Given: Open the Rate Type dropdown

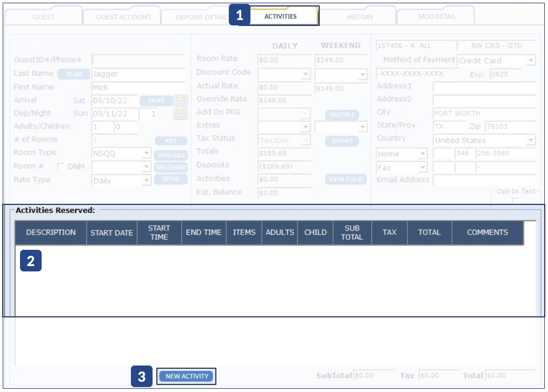Looking at the screenshot, I should (x=146, y=181).
